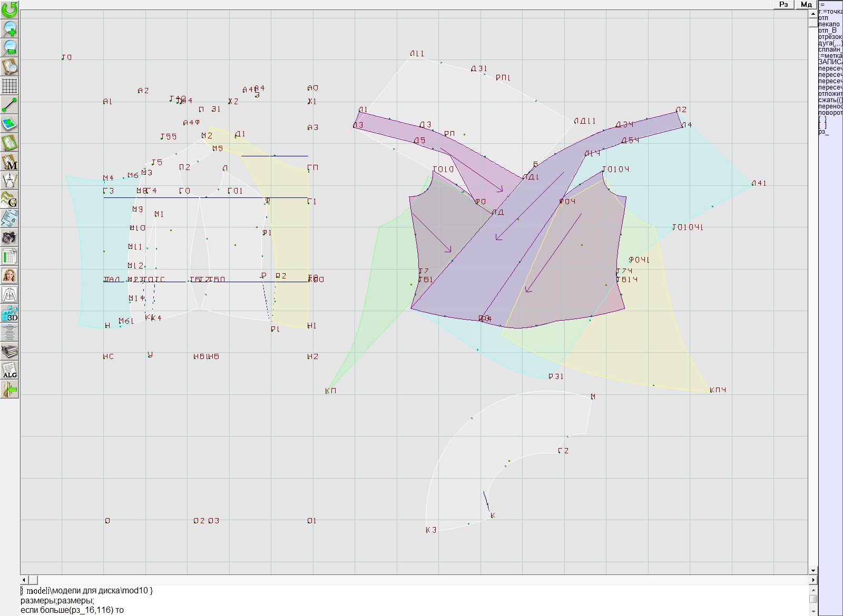Zoom in with the magnifier plus icon

pyautogui.click(x=9, y=29)
